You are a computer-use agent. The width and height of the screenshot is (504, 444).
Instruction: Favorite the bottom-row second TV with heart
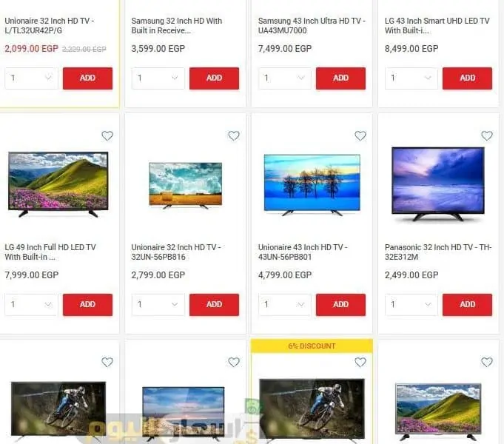coord(234,363)
